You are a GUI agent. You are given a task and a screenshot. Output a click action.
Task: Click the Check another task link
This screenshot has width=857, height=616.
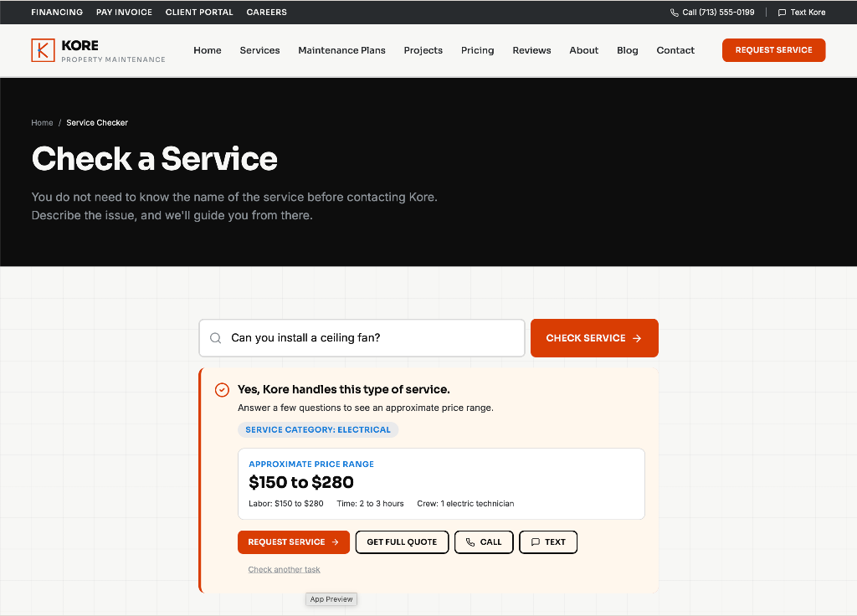(285, 569)
